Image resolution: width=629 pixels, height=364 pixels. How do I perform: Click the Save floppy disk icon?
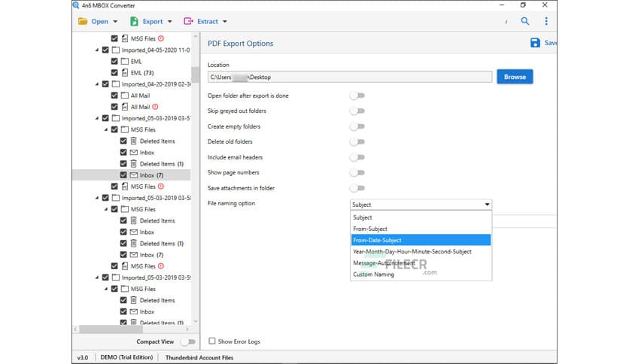click(535, 43)
